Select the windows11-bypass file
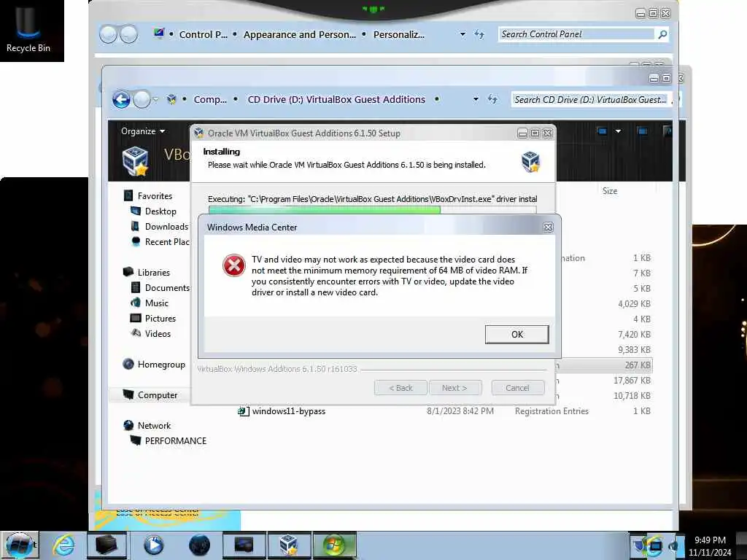The image size is (747, 560). pyautogui.click(x=288, y=411)
